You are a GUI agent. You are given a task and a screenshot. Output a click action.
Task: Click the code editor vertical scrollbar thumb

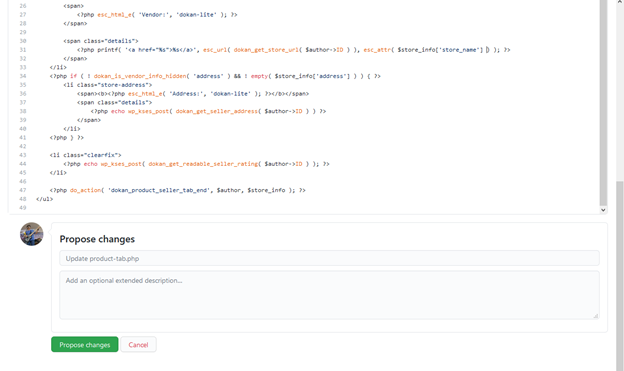coord(603,103)
